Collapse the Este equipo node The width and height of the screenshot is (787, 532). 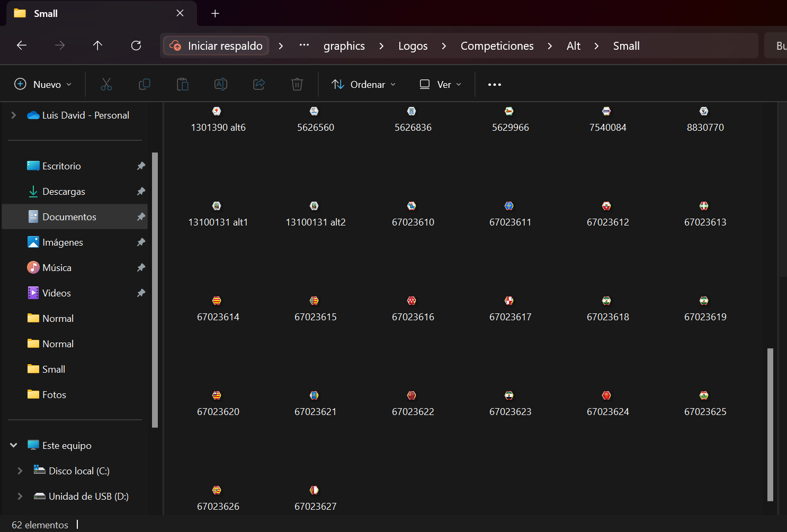[x=14, y=445]
